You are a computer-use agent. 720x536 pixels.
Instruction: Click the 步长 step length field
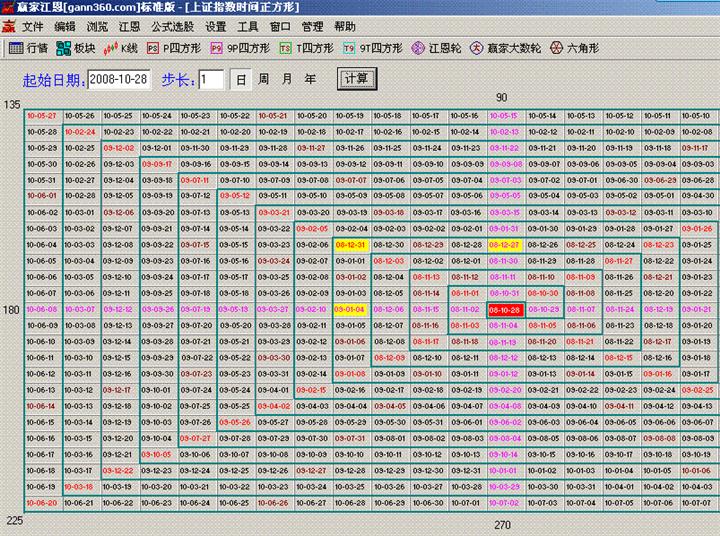[x=210, y=79]
